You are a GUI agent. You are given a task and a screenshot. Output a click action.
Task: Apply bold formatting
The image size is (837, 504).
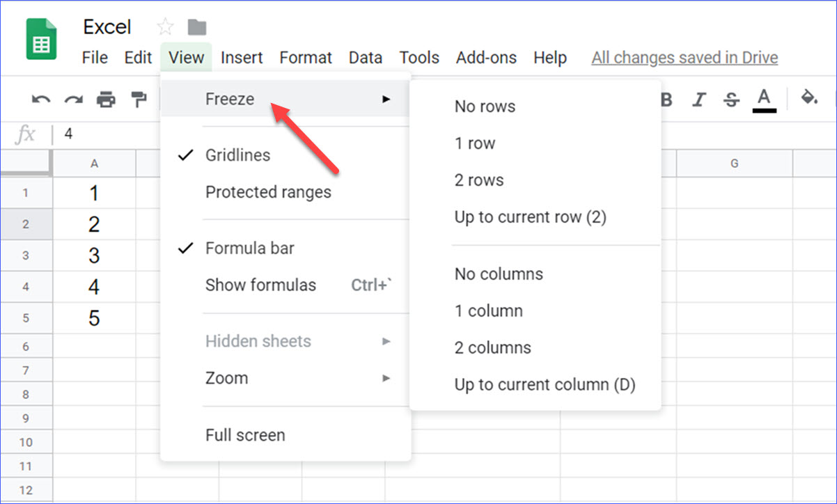click(x=666, y=99)
